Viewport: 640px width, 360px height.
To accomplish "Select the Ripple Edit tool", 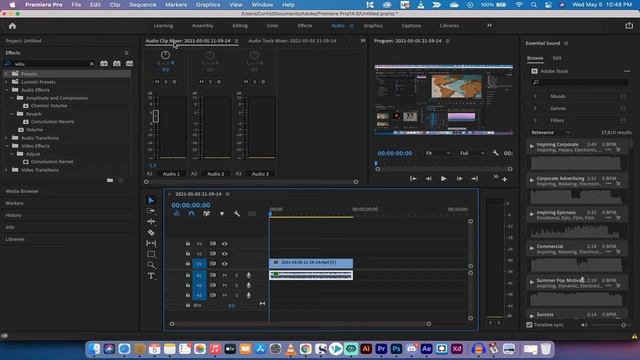I will (x=151, y=222).
